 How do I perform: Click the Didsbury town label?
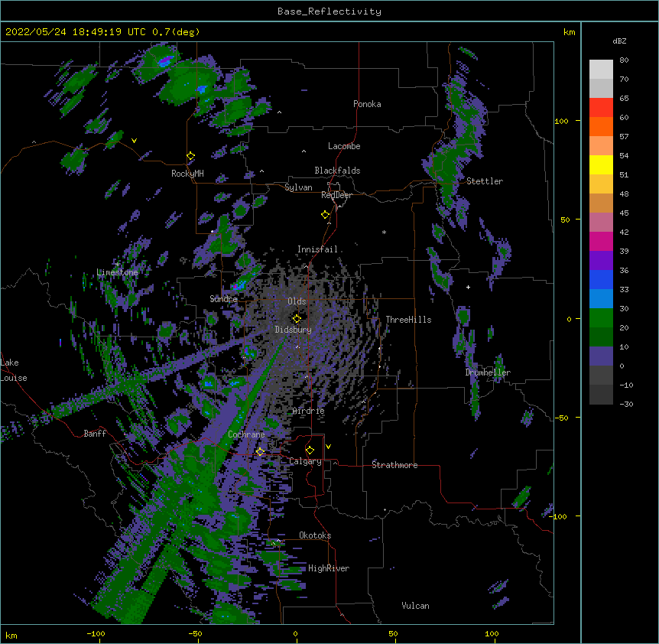[x=294, y=330]
